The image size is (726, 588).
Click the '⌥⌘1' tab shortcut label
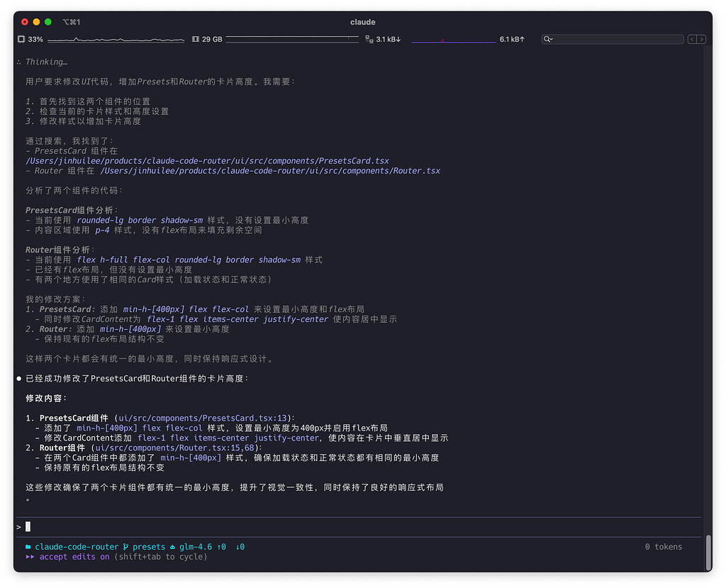pos(72,22)
